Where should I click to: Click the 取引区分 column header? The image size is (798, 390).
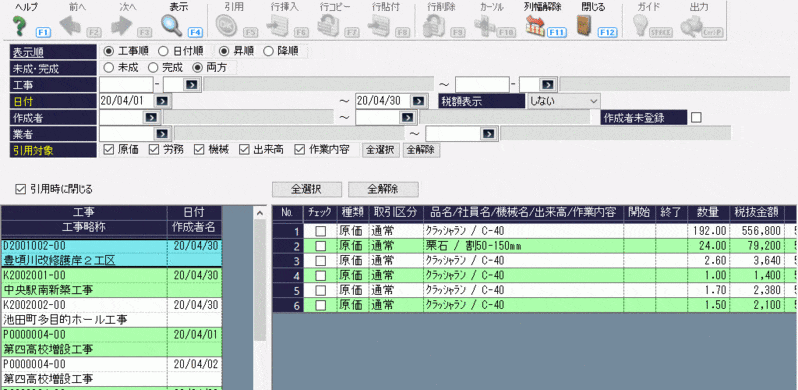[395, 213]
